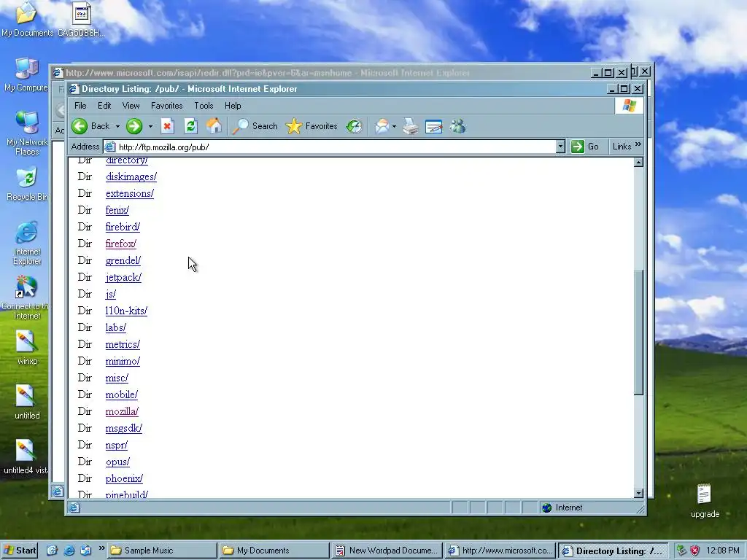Open the js/ directory link

[111, 294]
